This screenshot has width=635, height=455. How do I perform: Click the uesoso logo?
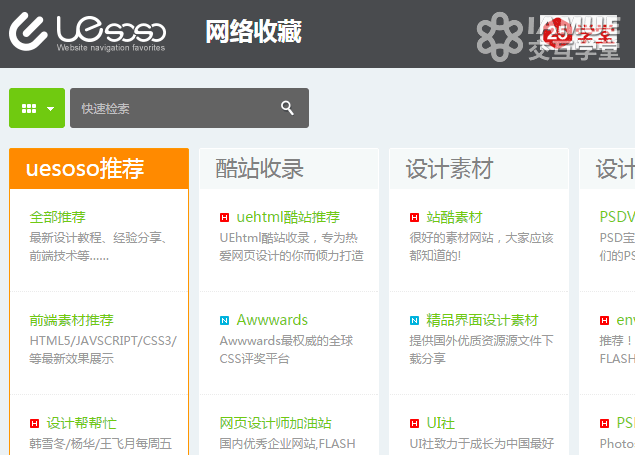pyautogui.click(x=87, y=32)
